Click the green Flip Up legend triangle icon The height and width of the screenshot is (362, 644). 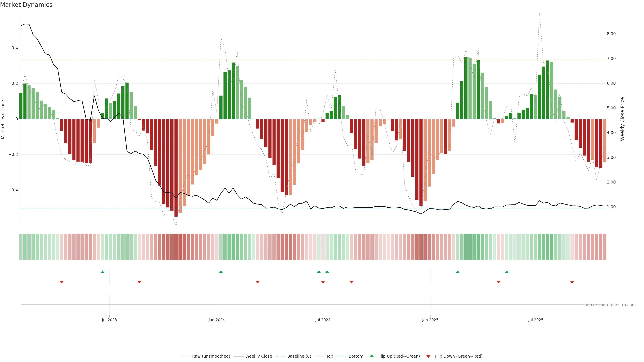point(372,356)
